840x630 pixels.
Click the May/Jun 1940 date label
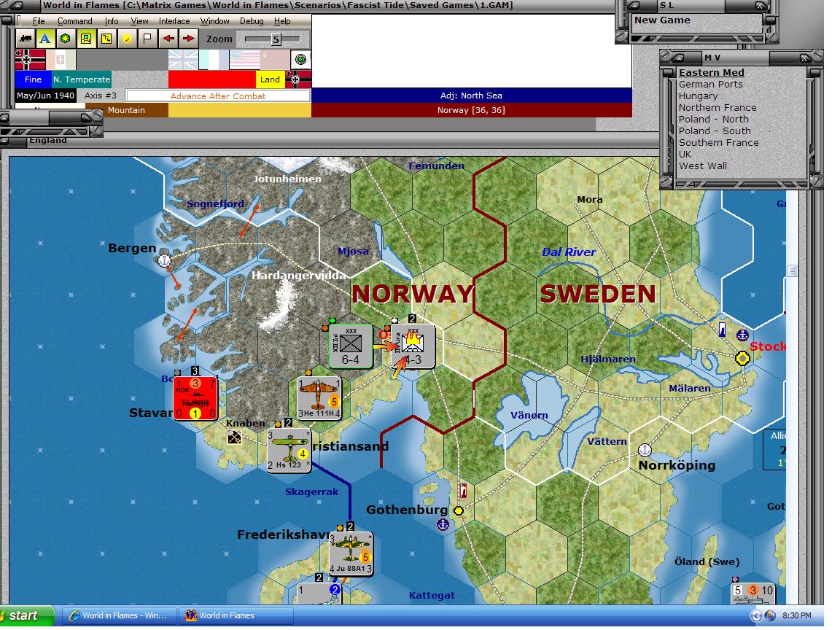point(45,96)
